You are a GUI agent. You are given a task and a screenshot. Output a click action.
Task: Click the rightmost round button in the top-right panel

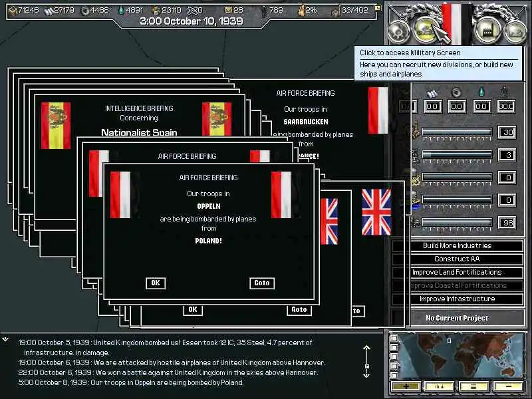point(515,32)
